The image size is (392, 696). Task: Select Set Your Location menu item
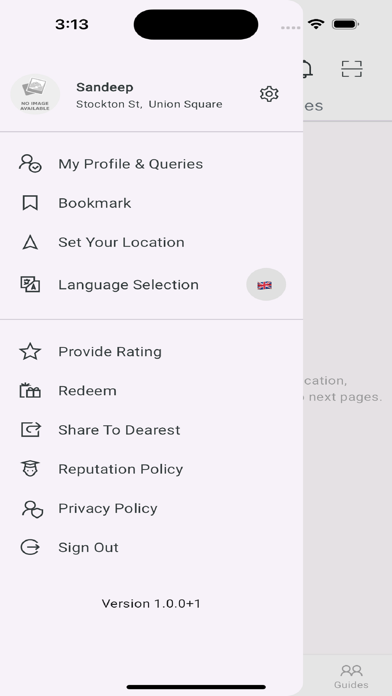tap(151, 242)
